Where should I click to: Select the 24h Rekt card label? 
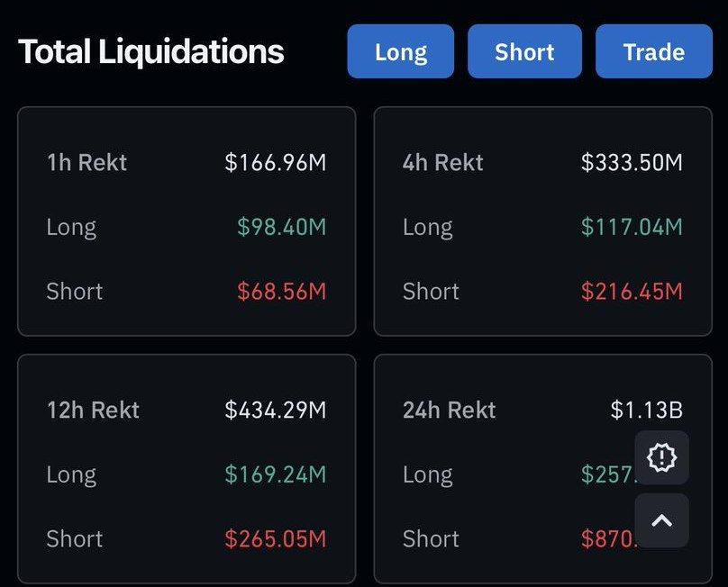[x=449, y=410]
